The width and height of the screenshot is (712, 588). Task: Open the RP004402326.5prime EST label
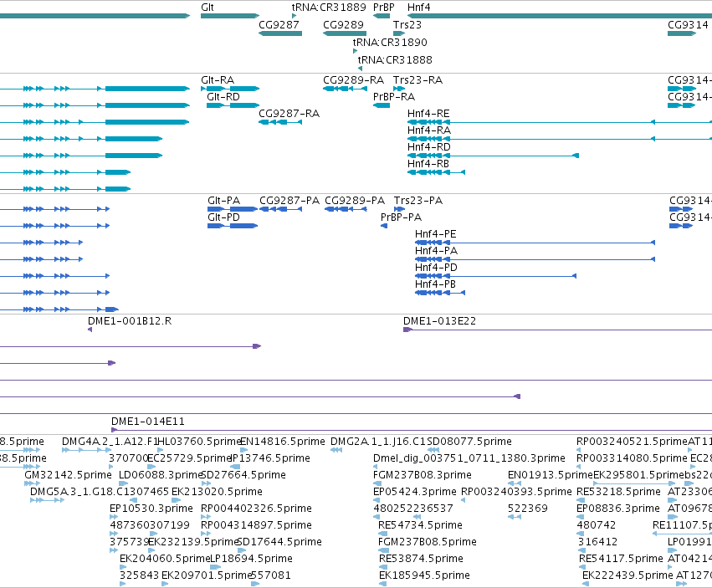pyautogui.click(x=256, y=509)
